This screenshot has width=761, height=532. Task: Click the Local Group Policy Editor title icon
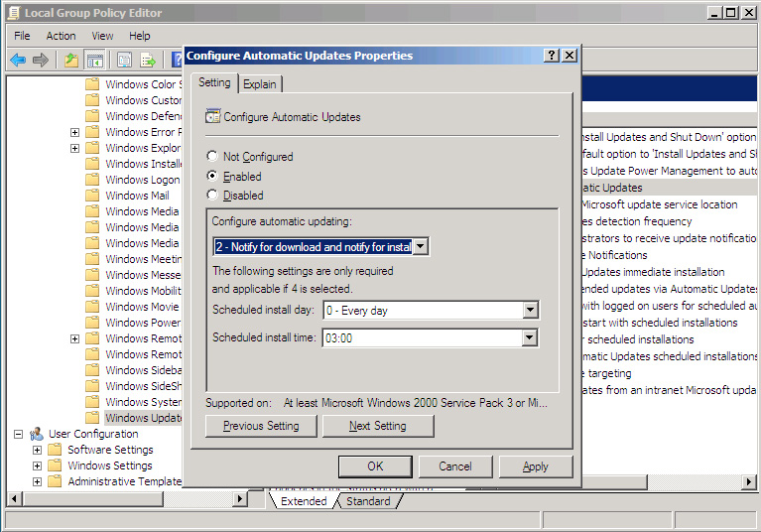click(14, 13)
